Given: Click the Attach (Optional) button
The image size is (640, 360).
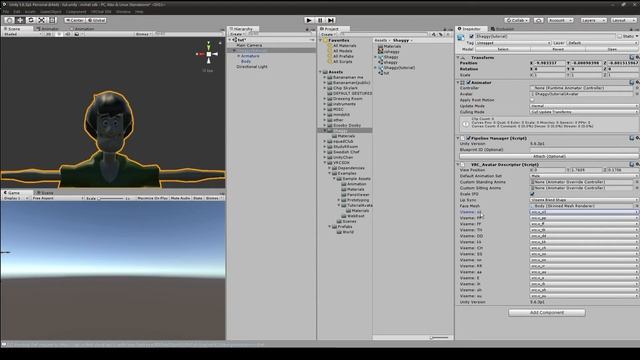Looking at the screenshot, I should pyautogui.click(x=549, y=156).
